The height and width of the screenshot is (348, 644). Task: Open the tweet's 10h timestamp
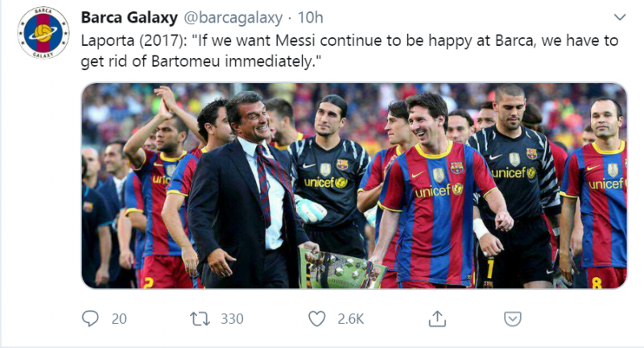pyautogui.click(x=309, y=17)
